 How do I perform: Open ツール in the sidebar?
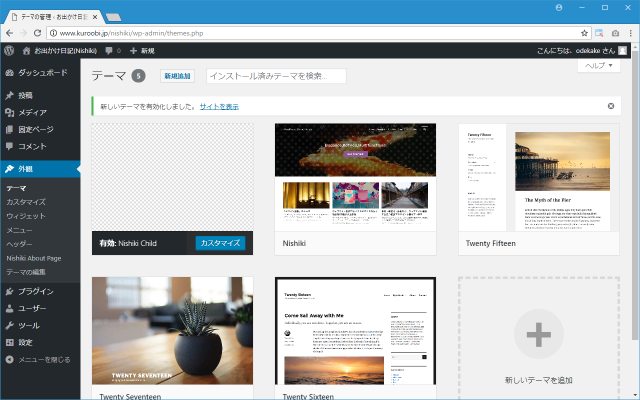coord(40,326)
